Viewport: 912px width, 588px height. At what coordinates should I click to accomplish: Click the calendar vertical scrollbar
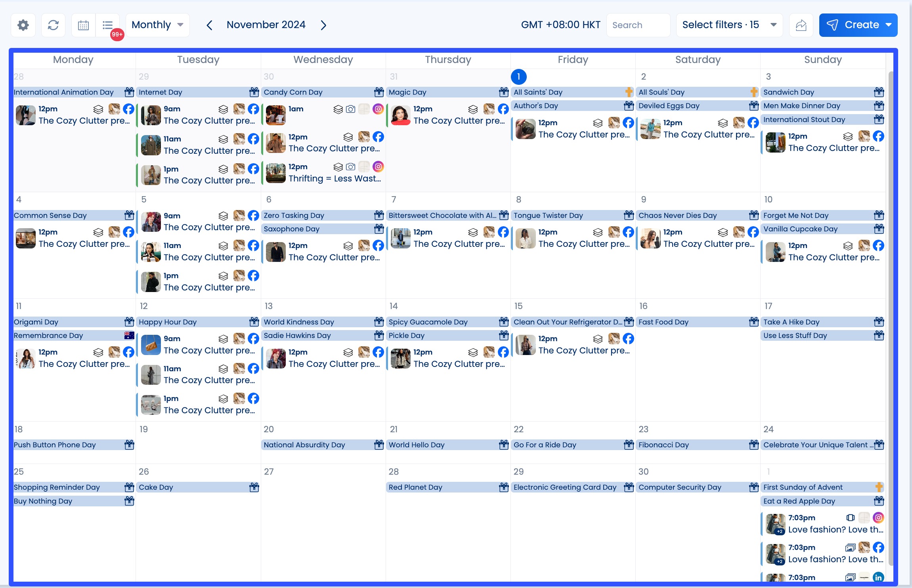click(891, 317)
